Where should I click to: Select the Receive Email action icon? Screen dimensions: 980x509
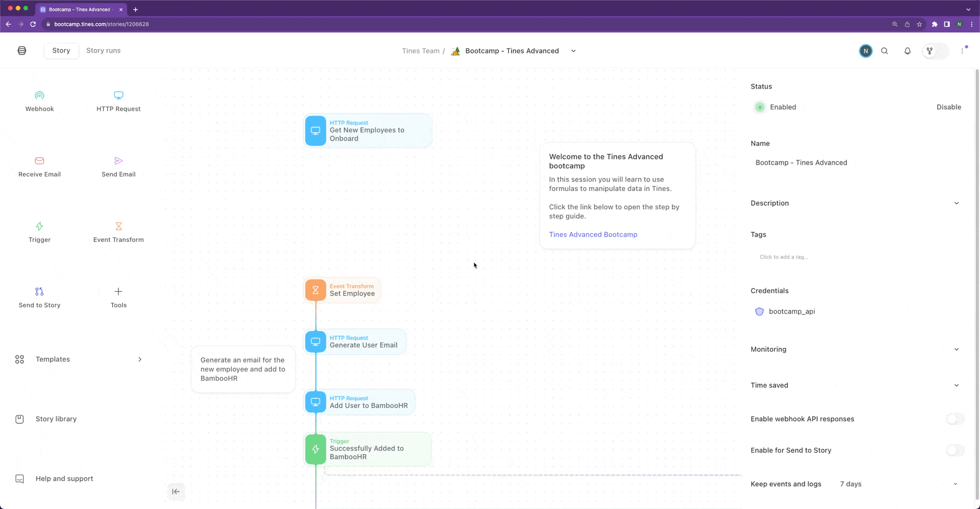point(40,161)
